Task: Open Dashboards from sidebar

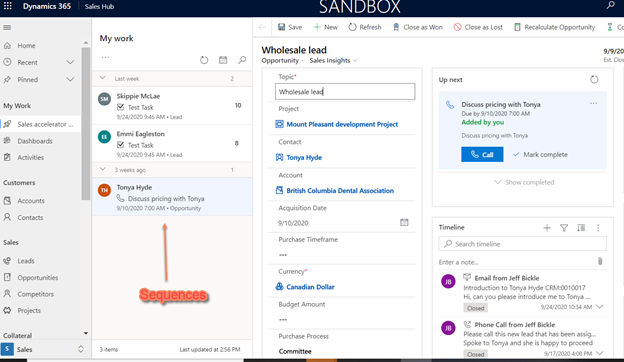Action: pyautogui.click(x=35, y=141)
